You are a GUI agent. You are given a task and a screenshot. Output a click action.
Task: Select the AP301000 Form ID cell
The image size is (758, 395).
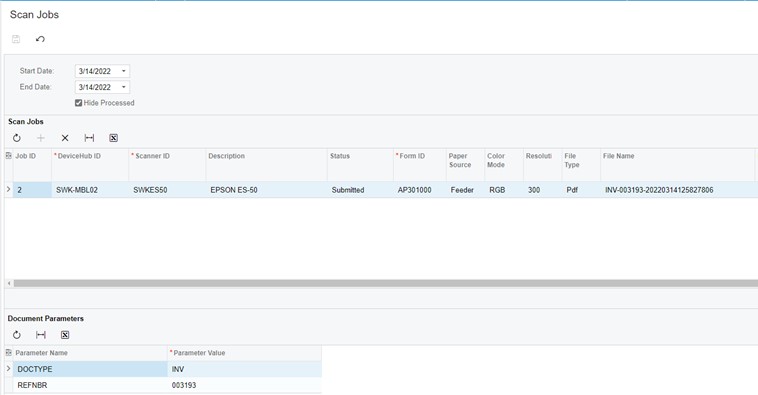pyautogui.click(x=420, y=190)
